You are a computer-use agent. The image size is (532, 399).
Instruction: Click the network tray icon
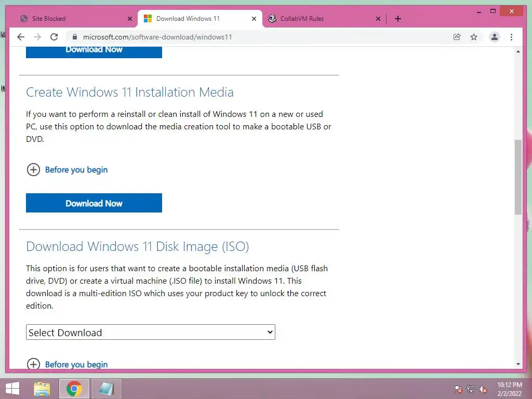pos(471,389)
